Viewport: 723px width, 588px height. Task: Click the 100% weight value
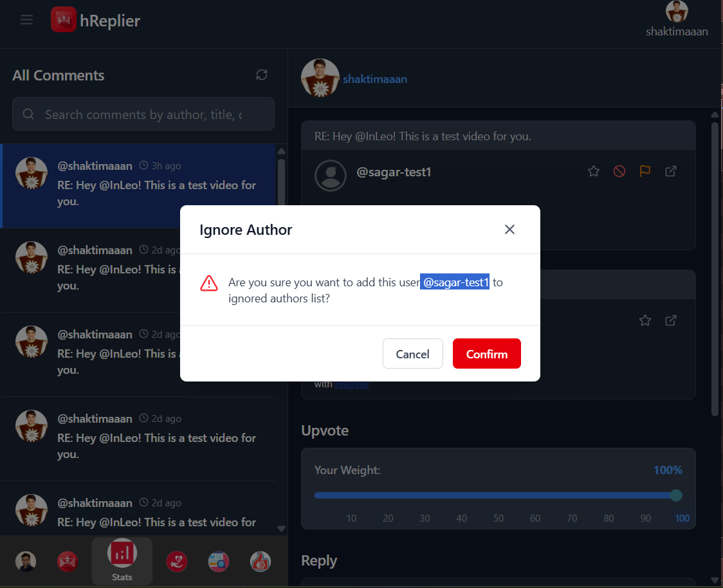point(668,470)
